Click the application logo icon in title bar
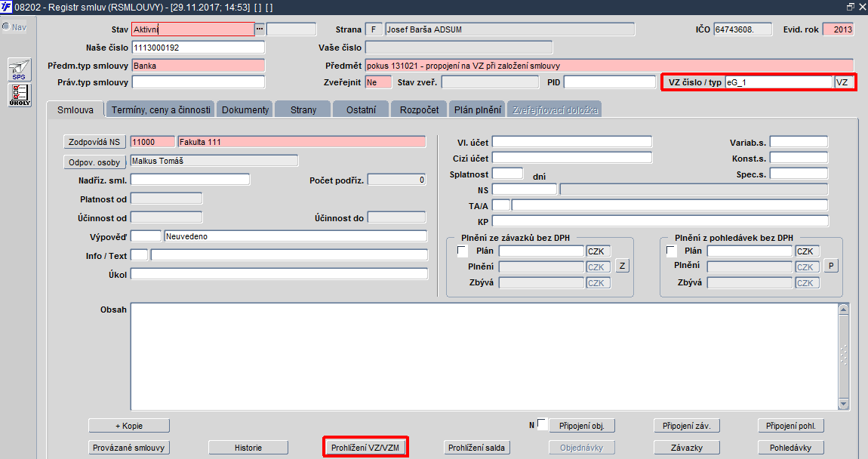This screenshot has width=868, height=459. 6,8
